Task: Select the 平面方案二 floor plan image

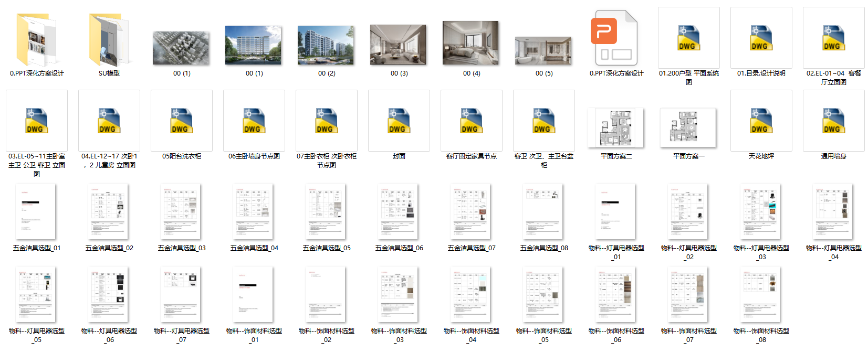Action: tap(616, 127)
